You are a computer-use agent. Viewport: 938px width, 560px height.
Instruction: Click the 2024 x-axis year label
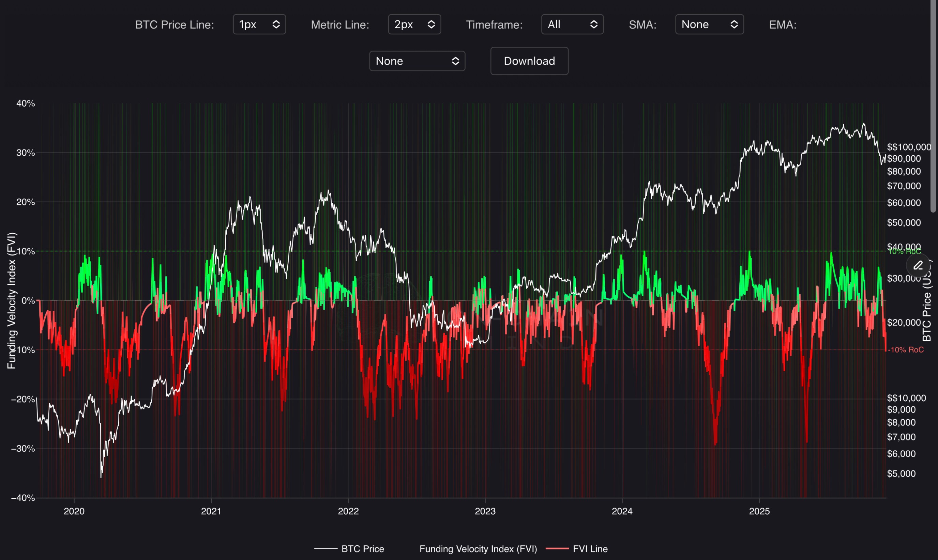click(622, 511)
